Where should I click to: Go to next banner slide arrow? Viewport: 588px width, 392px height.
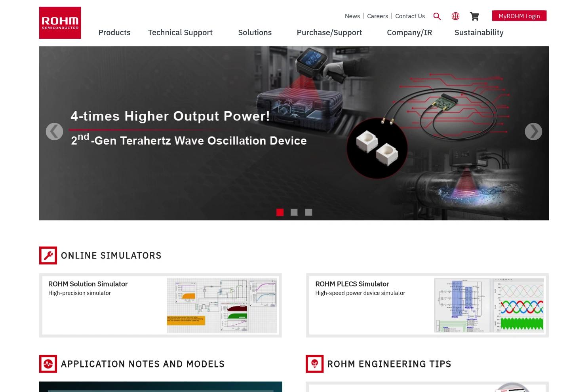(x=533, y=131)
